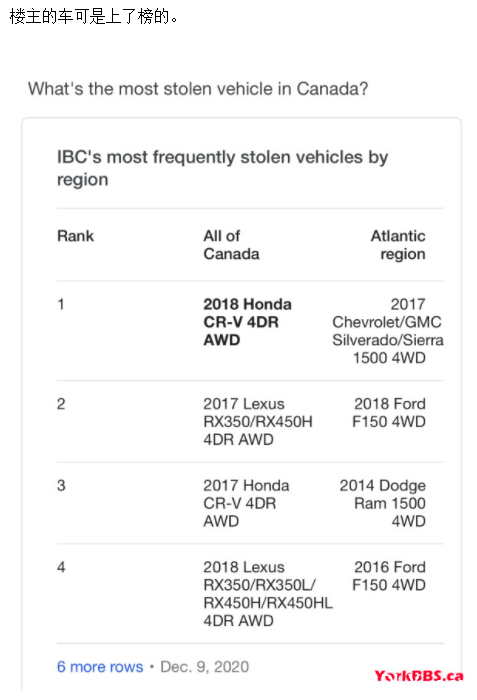The width and height of the screenshot is (477, 700).
Task: Click the 'Atlantic region' column header
Action: [x=398, y=245]
